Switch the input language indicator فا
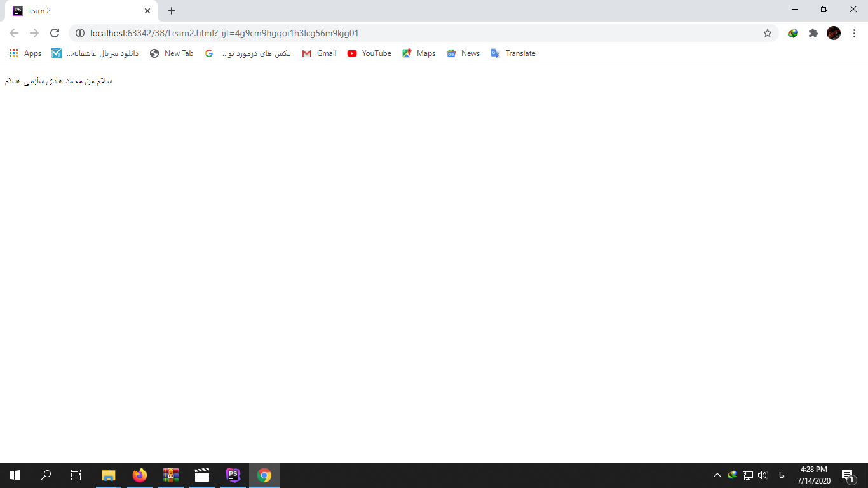The image size is (868, 488). [781, 475]
